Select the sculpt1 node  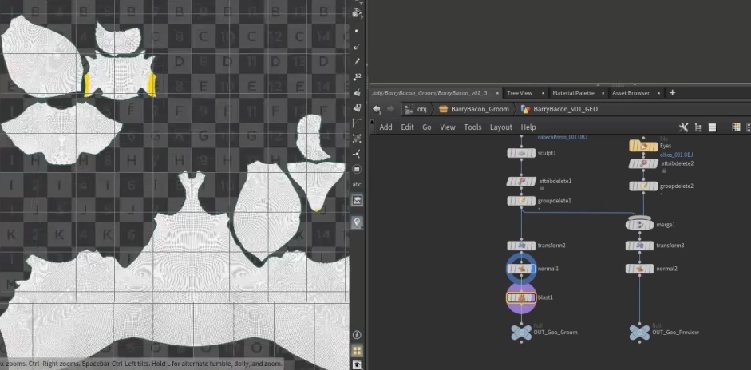pos(522,153)
